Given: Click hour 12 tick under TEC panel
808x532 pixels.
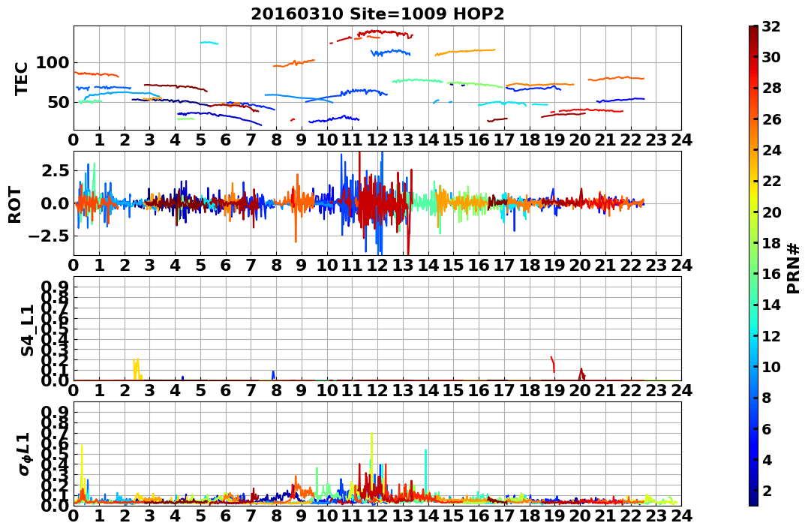Looking at the screenshot, I should click(377, 140).
